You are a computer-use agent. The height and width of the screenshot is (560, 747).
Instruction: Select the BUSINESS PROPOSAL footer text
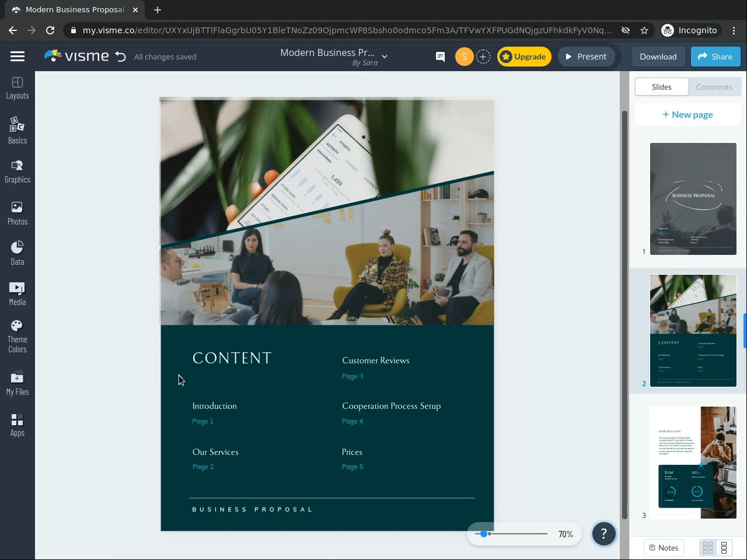253,509
